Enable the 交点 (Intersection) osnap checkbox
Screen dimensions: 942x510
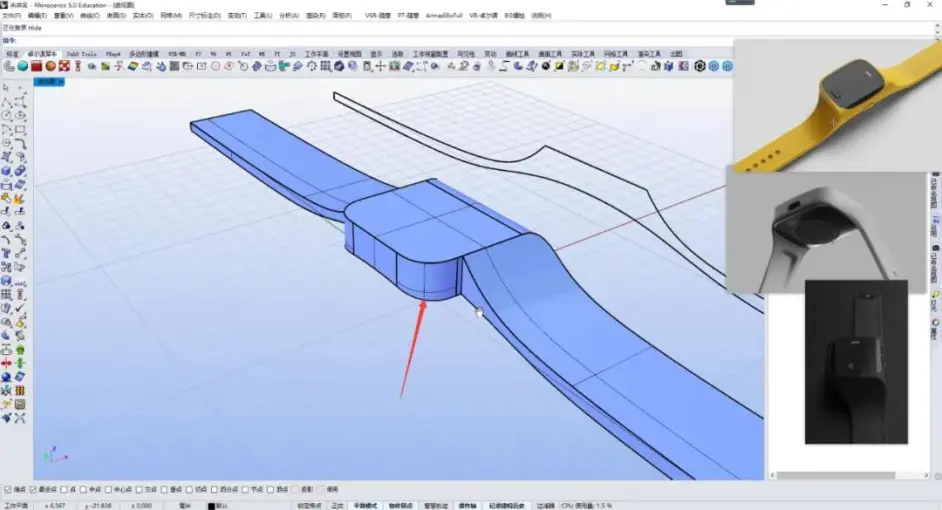[x=139, y=490]
